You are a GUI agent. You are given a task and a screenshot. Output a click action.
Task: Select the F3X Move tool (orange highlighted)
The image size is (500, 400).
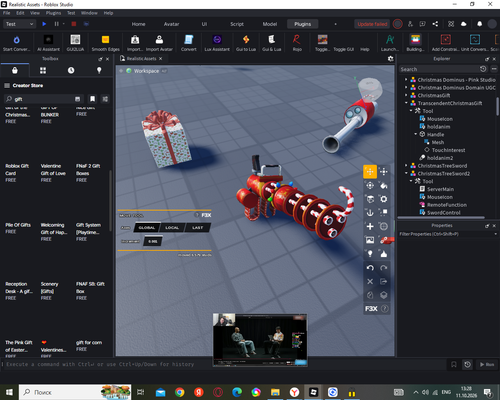(370, 172)
